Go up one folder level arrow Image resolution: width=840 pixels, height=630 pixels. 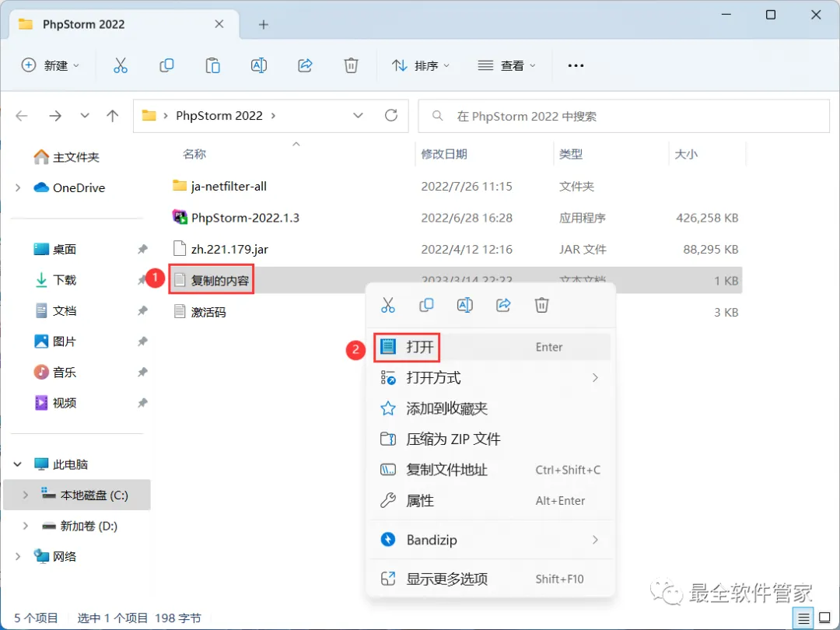pyautogui.click(x=113, y=116)
